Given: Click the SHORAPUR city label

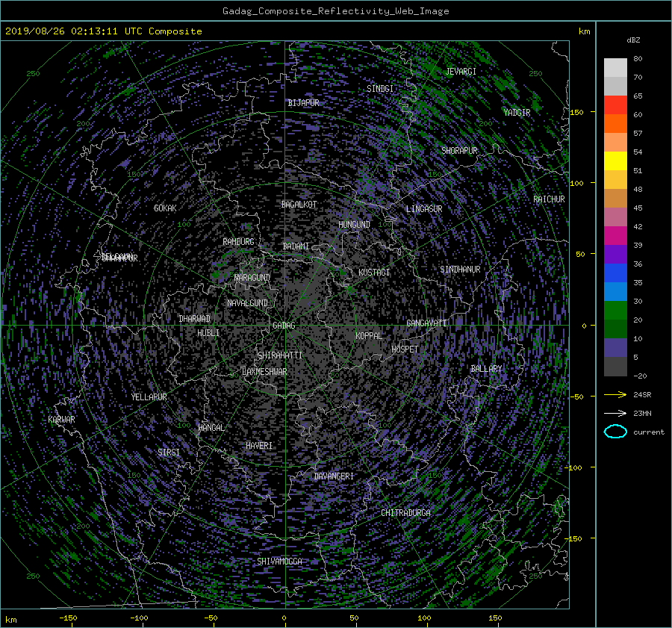Looking at the screenshot, I should point(459,151).
